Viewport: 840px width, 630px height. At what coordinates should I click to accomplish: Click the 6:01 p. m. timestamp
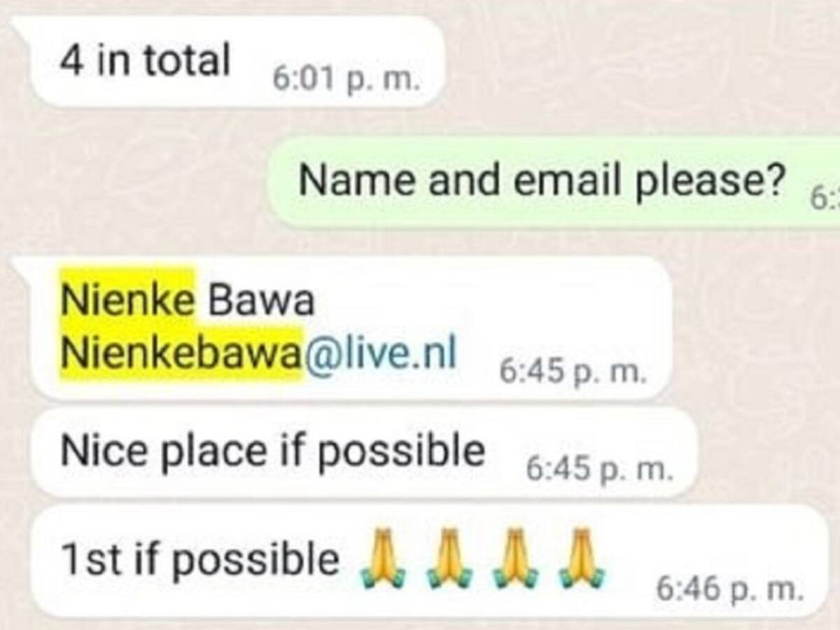tap(346, 81)
